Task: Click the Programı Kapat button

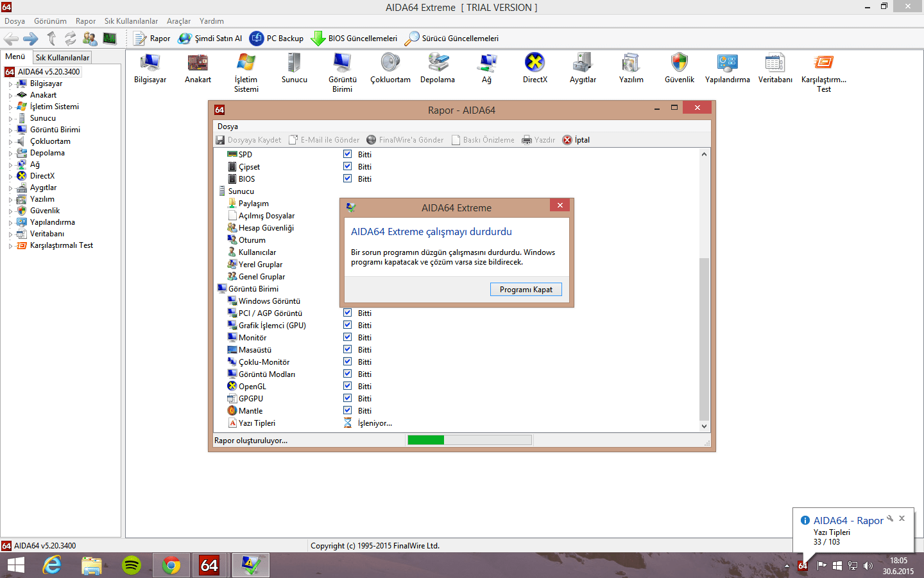Action: [x=526, y=290]
